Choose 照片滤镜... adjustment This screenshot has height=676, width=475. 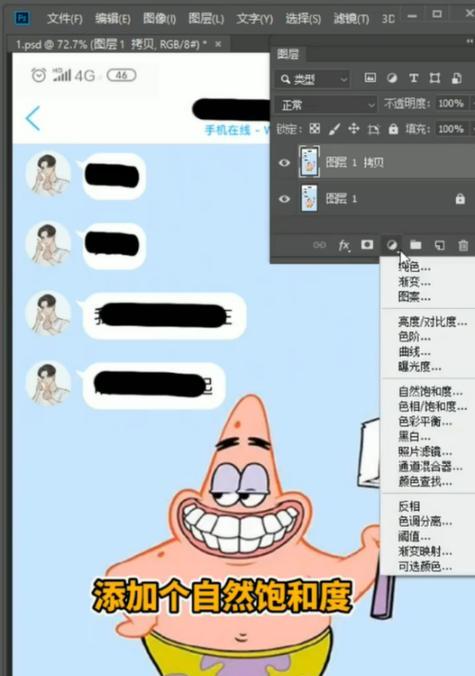coord(425,451)
